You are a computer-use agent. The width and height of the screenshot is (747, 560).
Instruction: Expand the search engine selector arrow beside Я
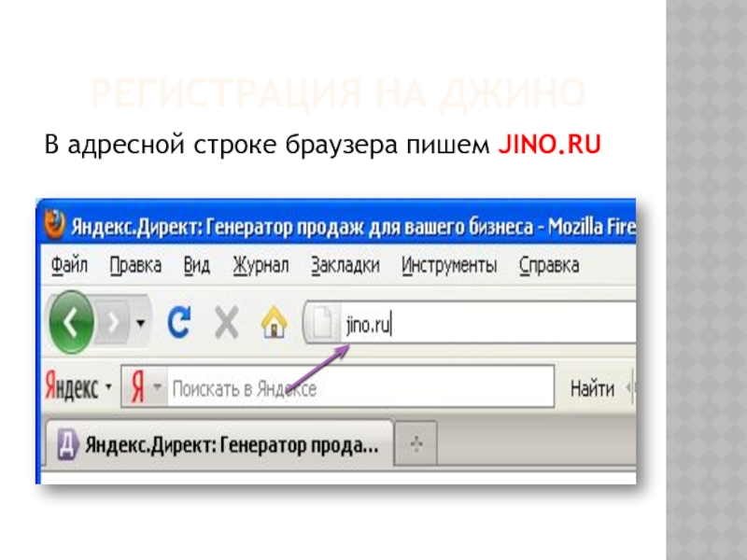(x=157, y=386)
